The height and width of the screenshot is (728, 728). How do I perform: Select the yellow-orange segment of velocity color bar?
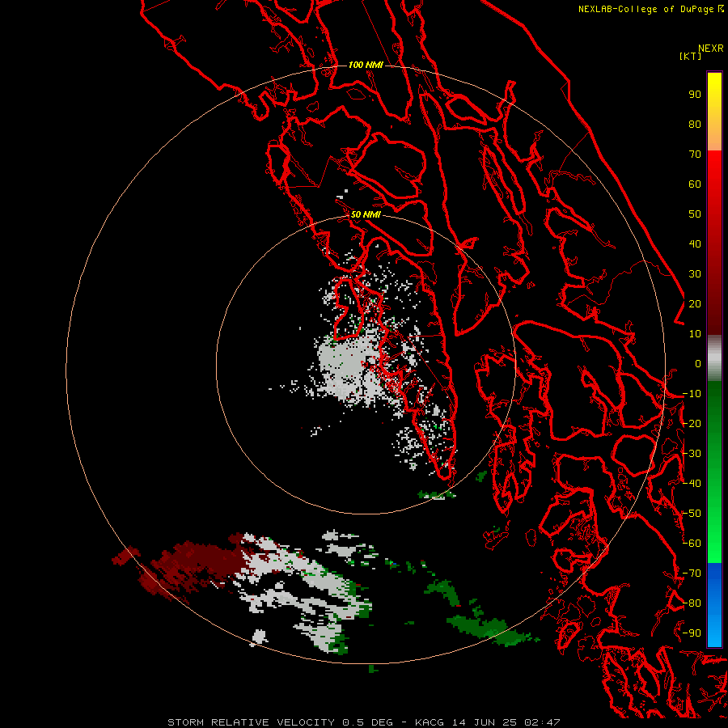pos(714,112)
